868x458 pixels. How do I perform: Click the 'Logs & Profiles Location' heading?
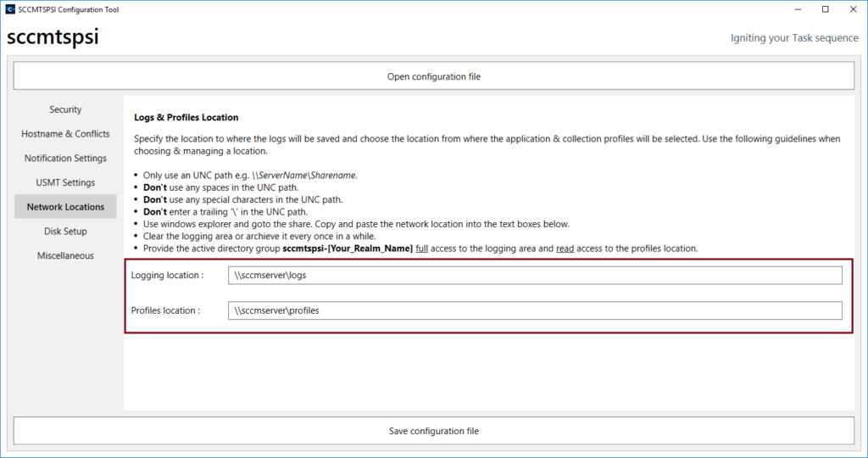point(186,118)
